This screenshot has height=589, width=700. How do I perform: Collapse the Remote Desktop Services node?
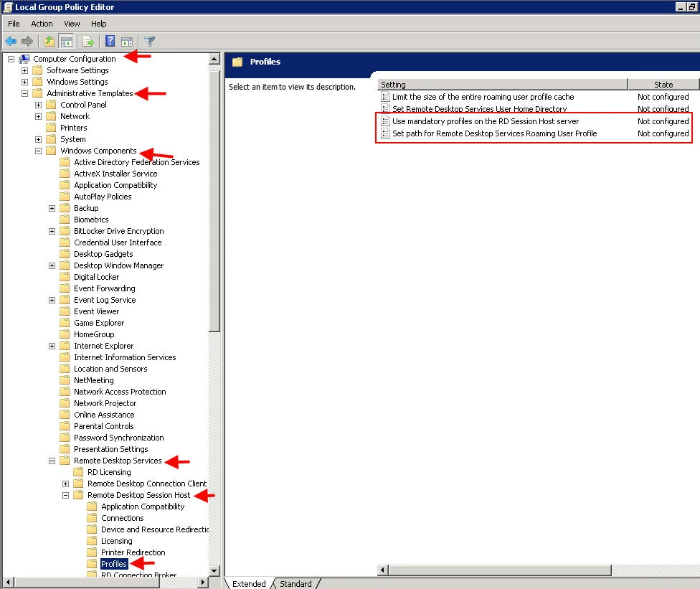[52, 461]
